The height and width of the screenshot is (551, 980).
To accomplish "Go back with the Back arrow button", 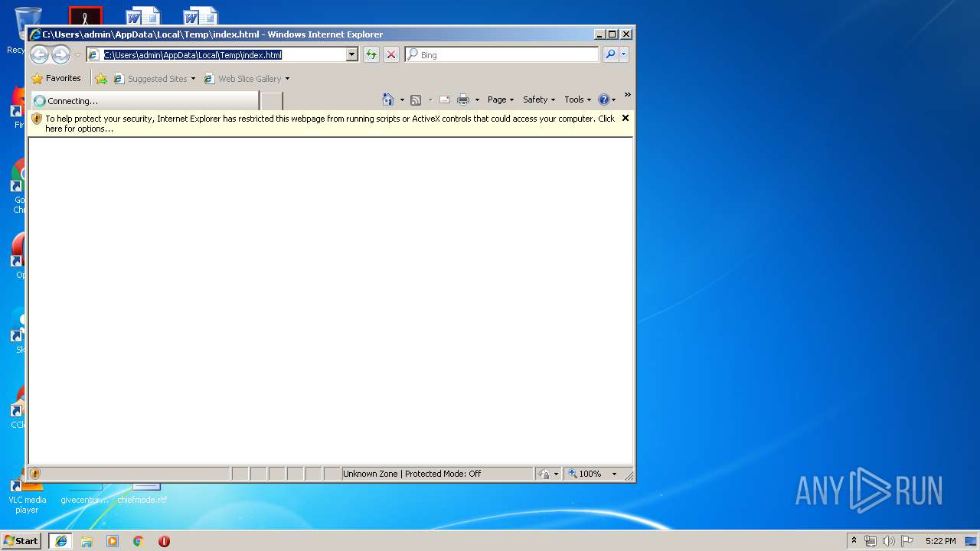I will coord(39,54).
